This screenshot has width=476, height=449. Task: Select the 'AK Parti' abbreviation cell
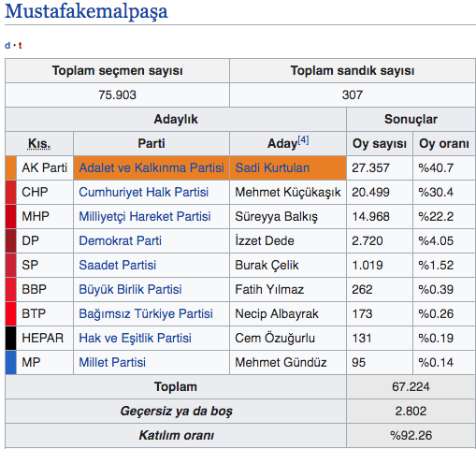coord(45,167)
